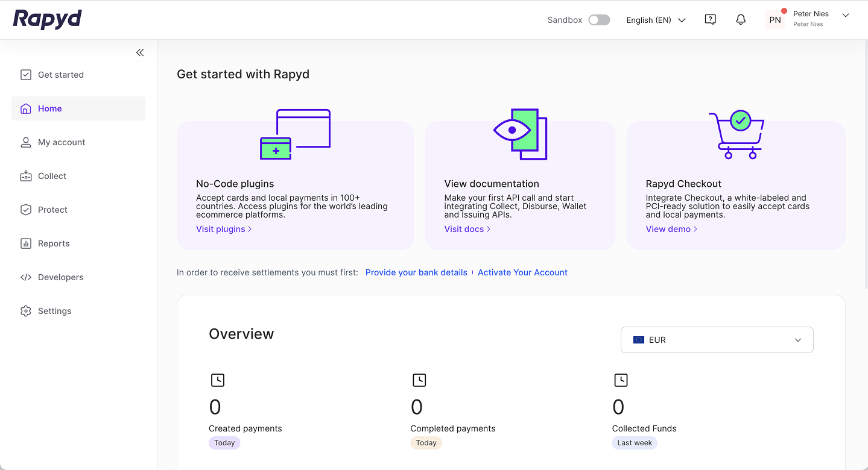
Task: Click the Rapyd Checkout card title
Action: (x=683, y=184)
